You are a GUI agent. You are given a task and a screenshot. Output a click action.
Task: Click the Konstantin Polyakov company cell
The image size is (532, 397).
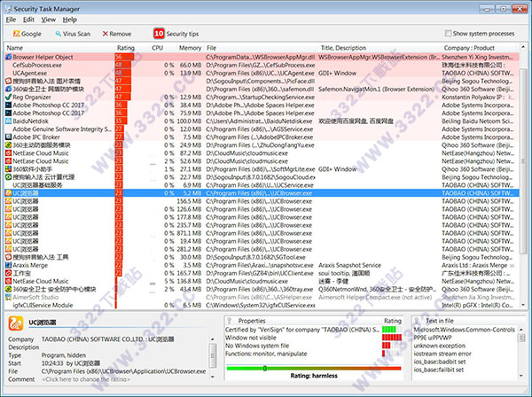point(478,97)
